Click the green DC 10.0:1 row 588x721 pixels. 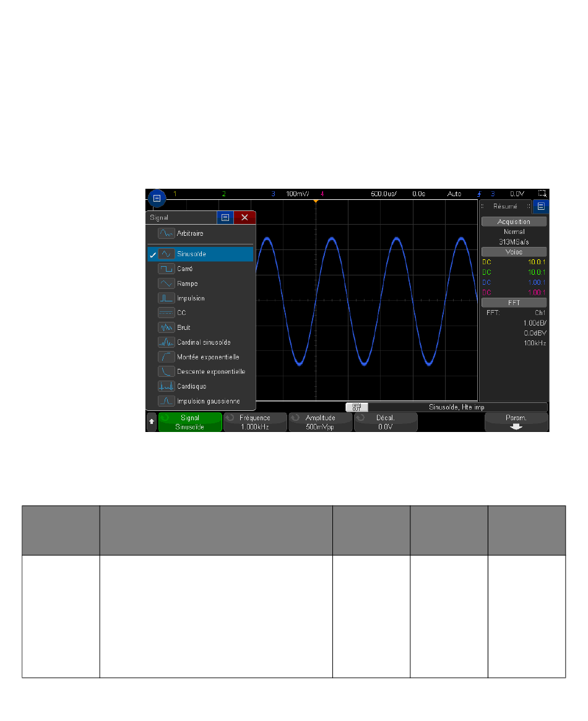pos(514,272)
